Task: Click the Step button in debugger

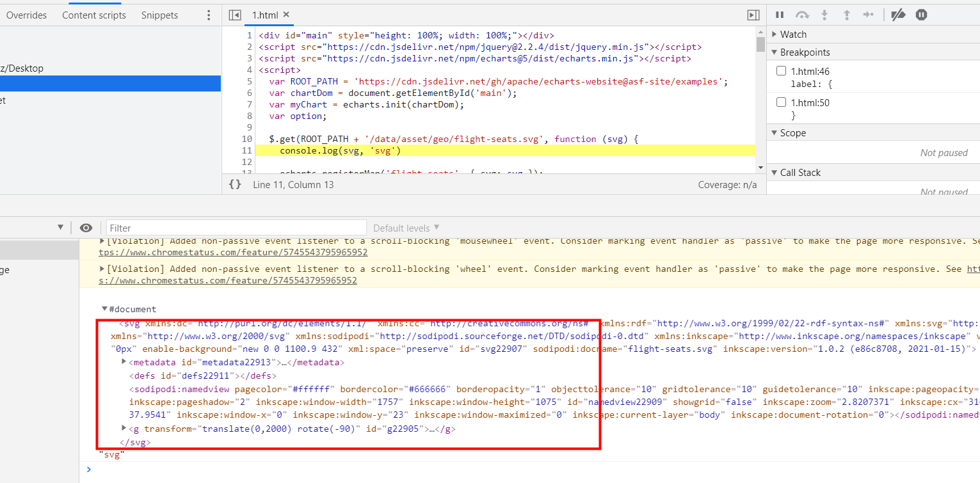Action: 868,15
